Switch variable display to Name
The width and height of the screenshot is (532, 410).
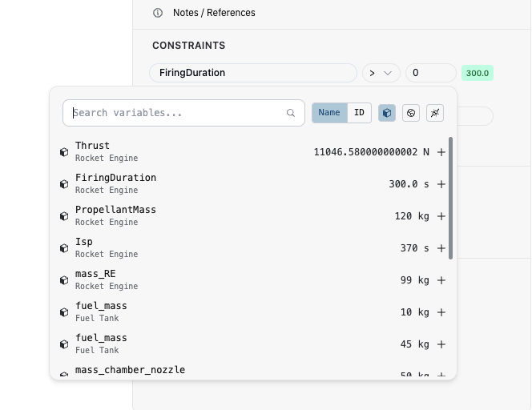(x=329, y=113)
